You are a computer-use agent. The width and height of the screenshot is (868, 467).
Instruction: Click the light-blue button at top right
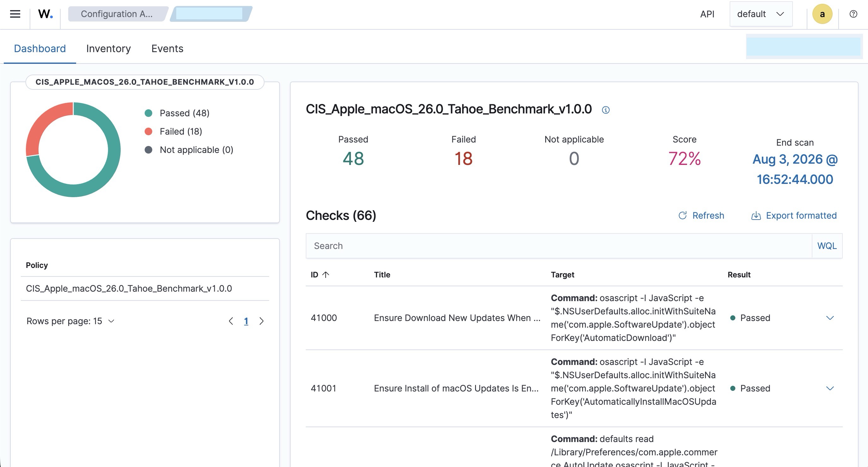[804, 46]
